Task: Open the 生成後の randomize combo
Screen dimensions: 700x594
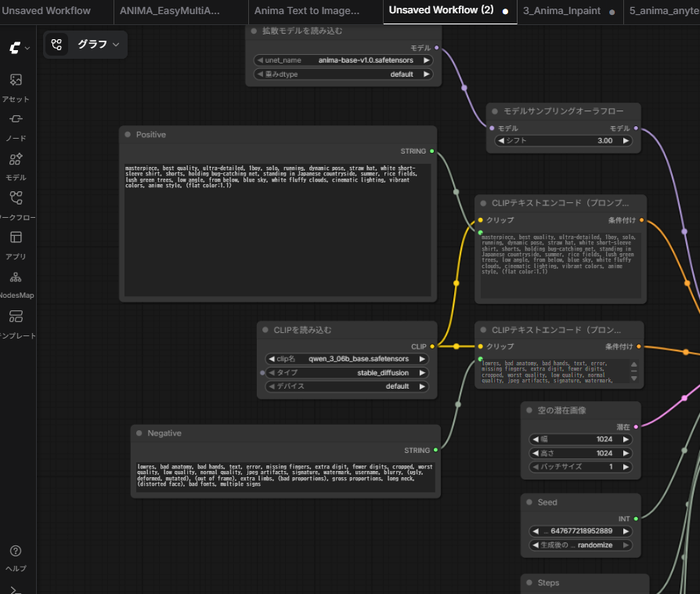Action: (x=580, y=545)
